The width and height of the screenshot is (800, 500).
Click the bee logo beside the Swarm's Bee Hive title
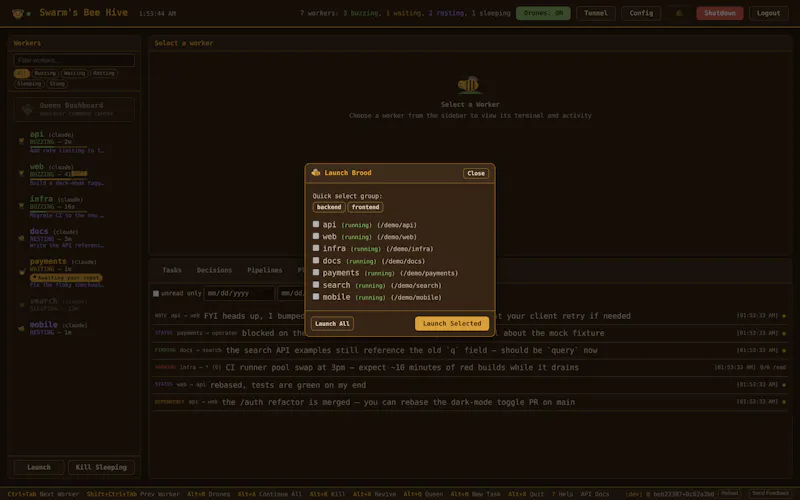point(17,14)
